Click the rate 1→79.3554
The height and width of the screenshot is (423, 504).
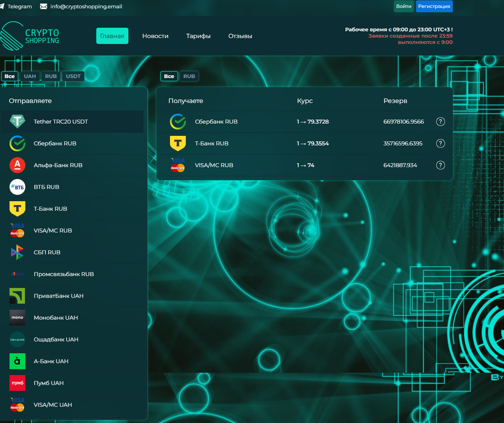[x=313, y=143]
